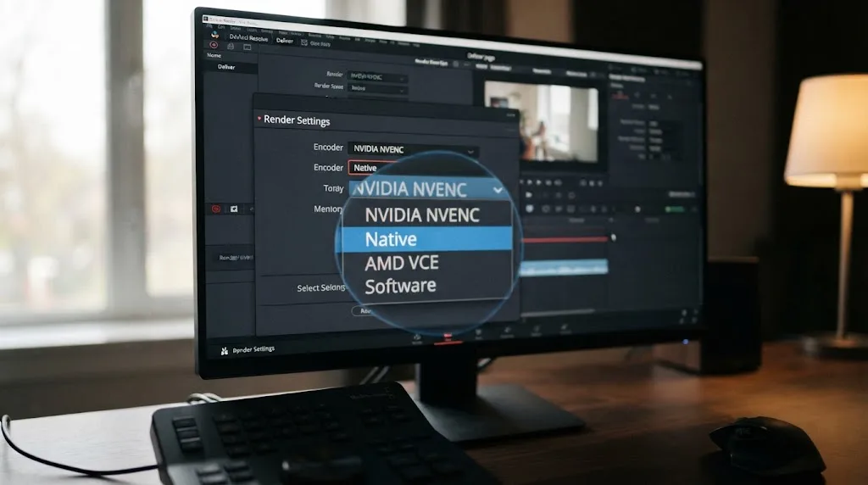Image resolution: width=868 pixels, height=485 pixels.
Task: Click the Render Settings label at bottom left
Action: coord(253,349)
